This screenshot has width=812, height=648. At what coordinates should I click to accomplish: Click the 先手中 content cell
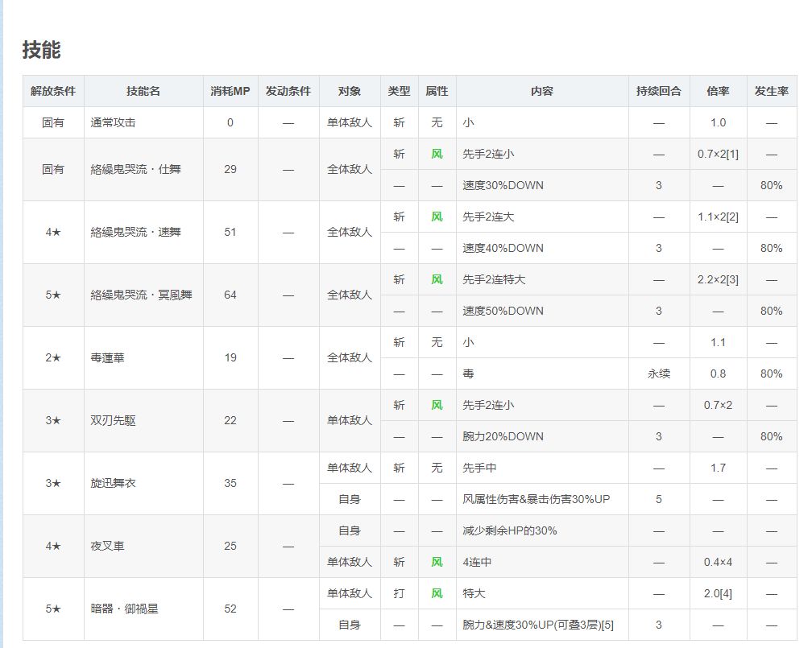542,468
